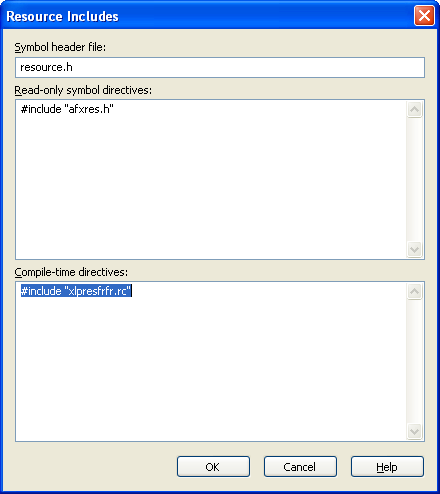The image size is (440, 494).
Task: Click up arrow of Read-only directives scrollbar
Action: [415, 109]
